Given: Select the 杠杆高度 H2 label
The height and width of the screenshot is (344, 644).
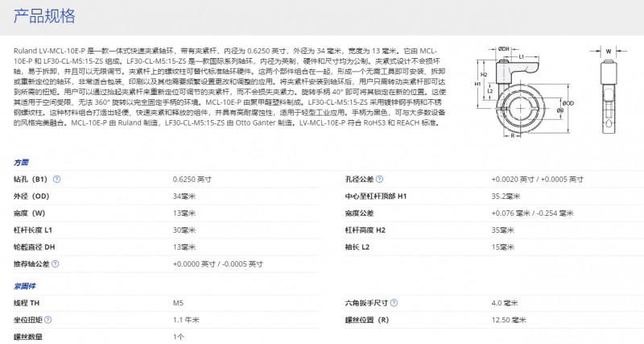Looking at the screenshot, I should [365, 230].
